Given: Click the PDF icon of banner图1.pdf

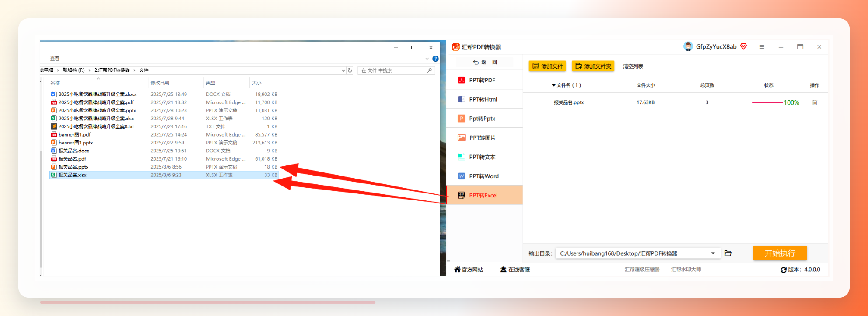Looking at the screenshot, I should (54, 134).
